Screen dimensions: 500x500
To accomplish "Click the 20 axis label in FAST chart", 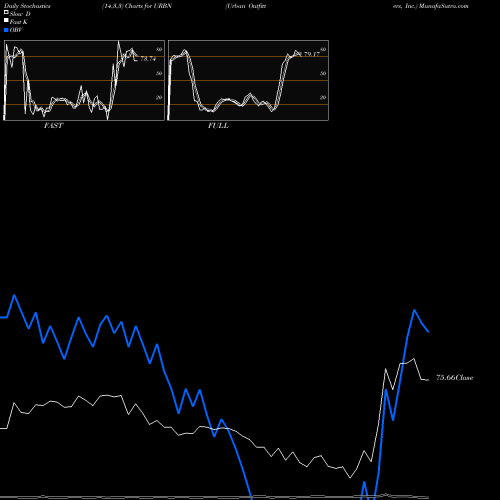I will (x=159, y=97).
